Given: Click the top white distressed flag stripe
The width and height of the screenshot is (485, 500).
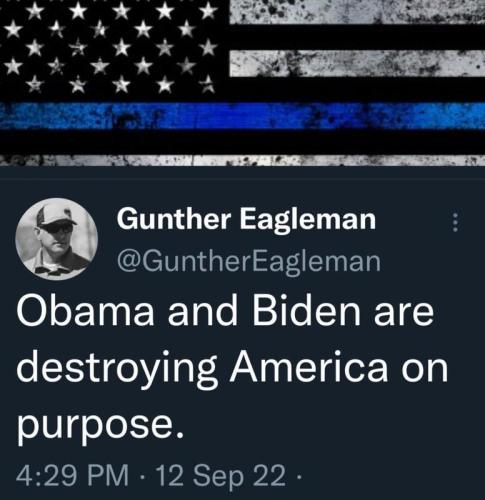Looking at the screenshot, I should (357, 12).
